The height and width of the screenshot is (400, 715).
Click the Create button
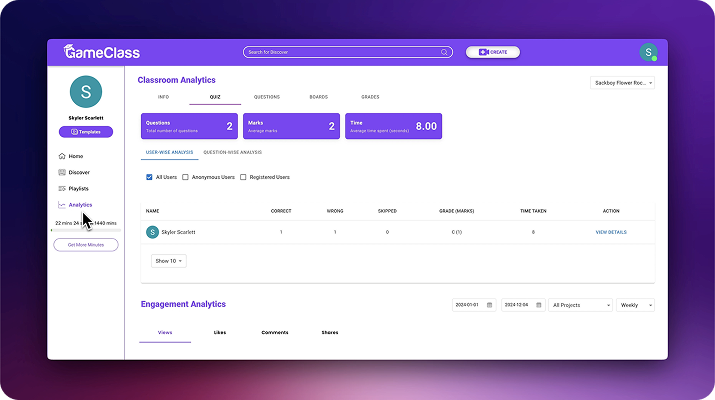[x=492, y=52]
